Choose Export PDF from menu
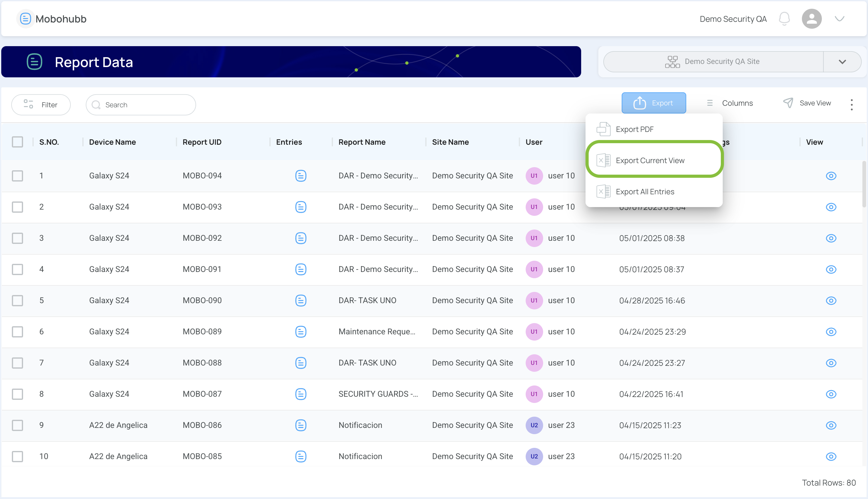This screenshot has width=868, height=499. point(654,129)
